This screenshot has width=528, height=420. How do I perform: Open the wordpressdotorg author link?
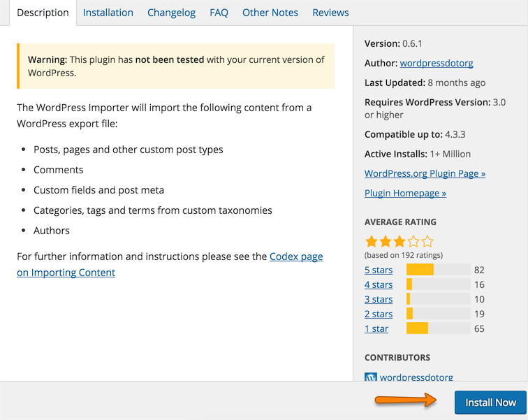(x=436, y=63)
